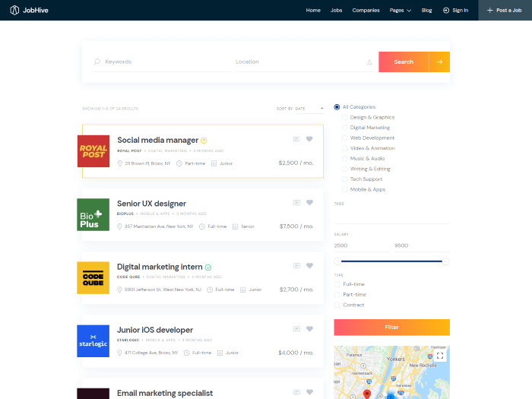Open the Companies menu item
The height and width of the screenshot is (399, 532).
tap(366, 10)
